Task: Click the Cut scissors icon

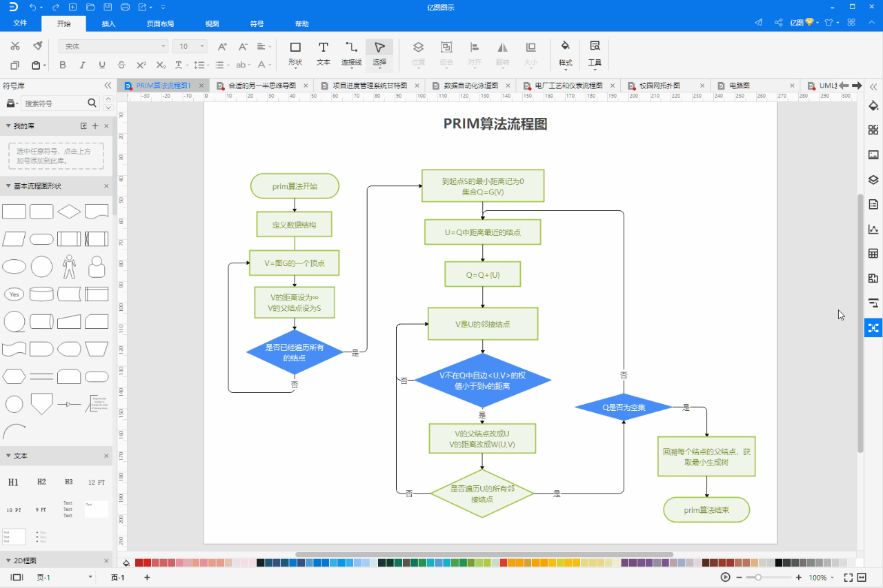Action: click(x=15, y=46)
